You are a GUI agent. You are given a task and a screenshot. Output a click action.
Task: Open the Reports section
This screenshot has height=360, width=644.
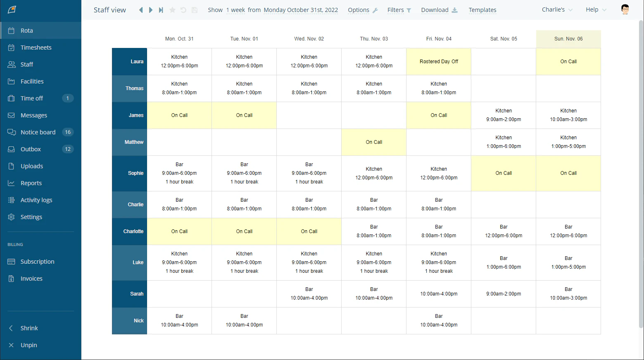click(x=31, y=183)
